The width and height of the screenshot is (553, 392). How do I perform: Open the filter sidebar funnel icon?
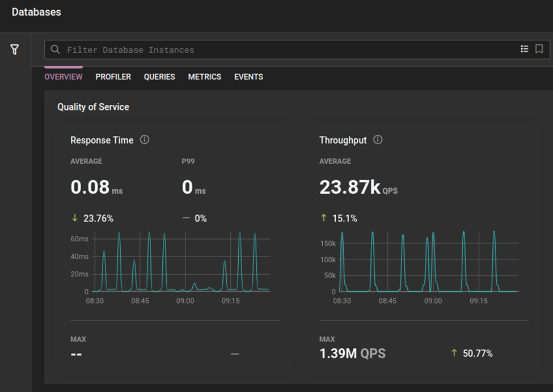click(x=14, y=49)
